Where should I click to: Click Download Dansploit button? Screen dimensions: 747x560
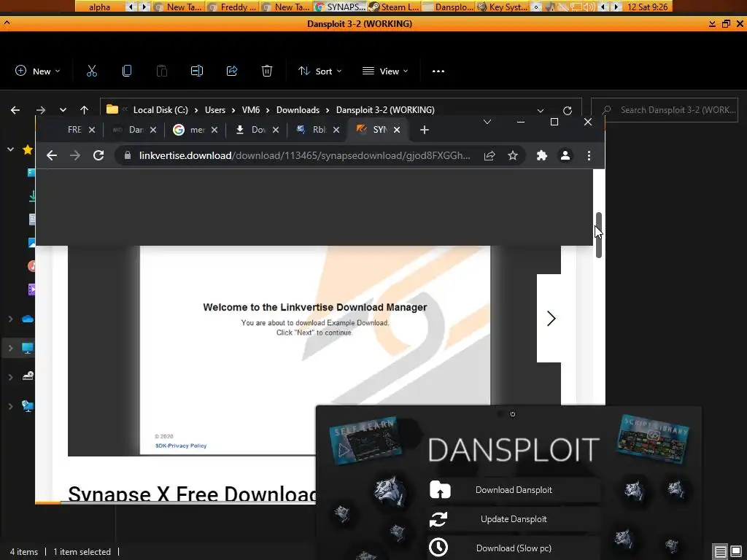pyautogui.click(x=514, y=489)
